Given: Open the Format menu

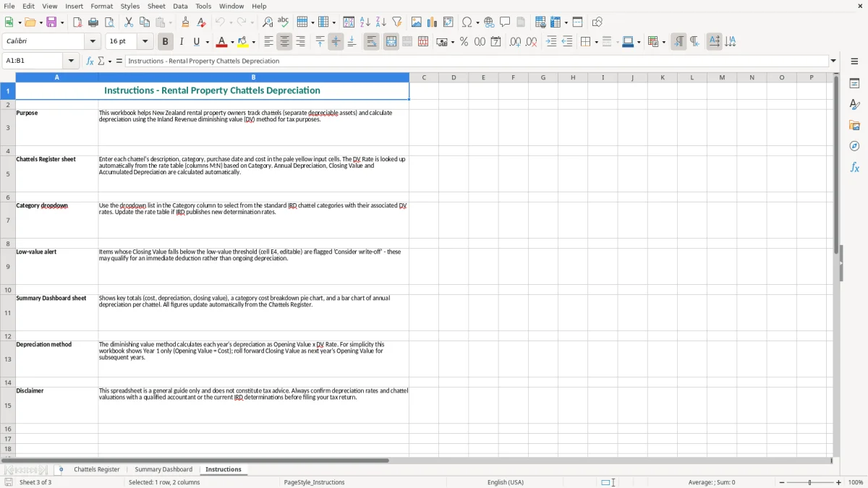Looking at the screenshot, I should click(x=102, y=6).
